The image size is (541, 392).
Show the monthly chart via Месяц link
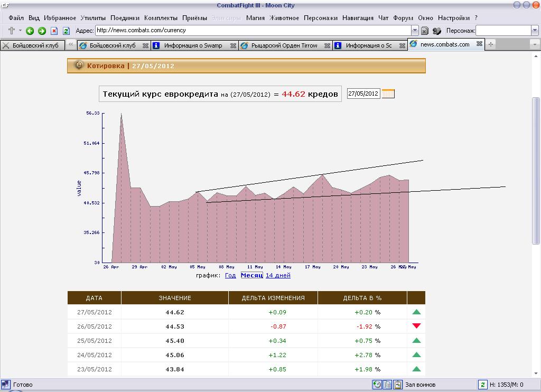tap(252, 275)
